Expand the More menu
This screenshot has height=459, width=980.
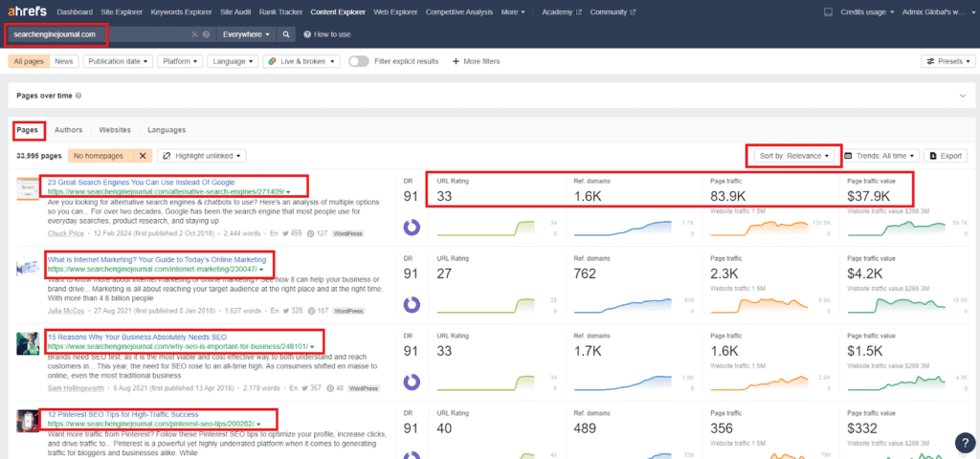513,11
